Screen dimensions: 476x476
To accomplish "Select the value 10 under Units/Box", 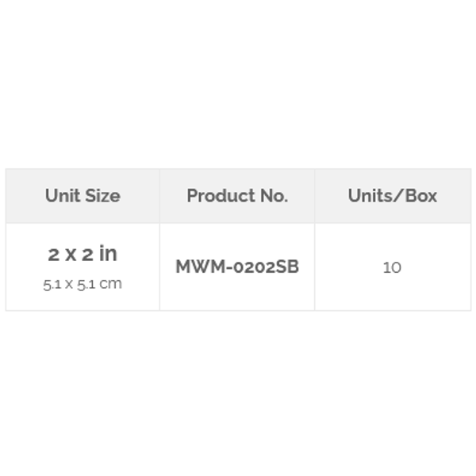I will [392, 267].
